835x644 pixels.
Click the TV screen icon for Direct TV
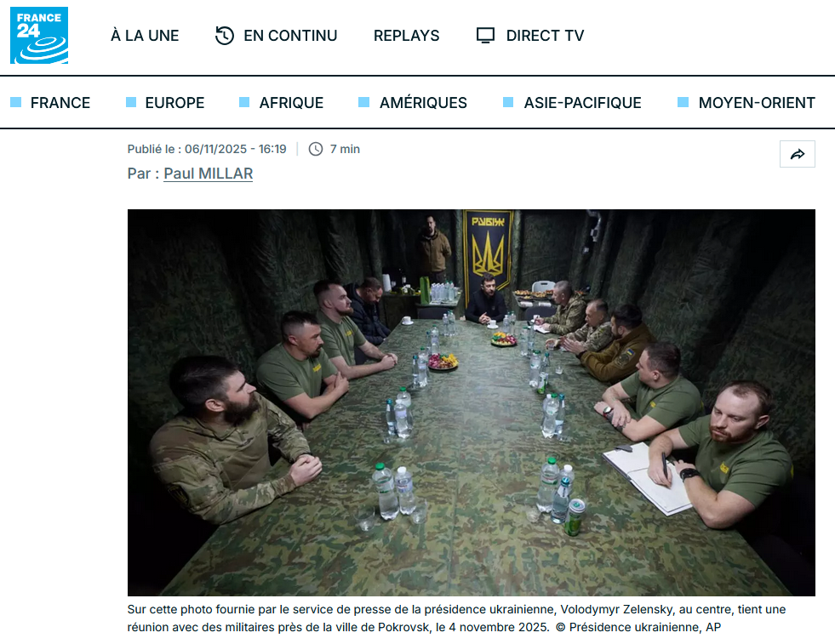point(485,36)
